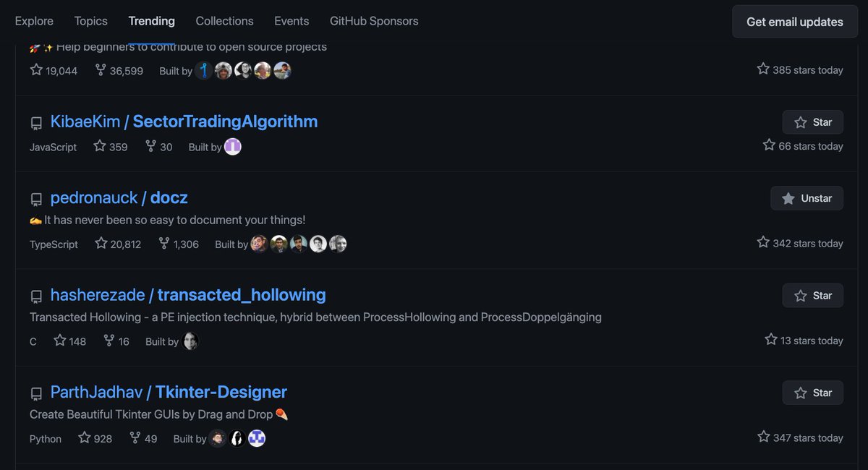Viewport: 868px width, 470px height.
Task: Switch to the Collections tab
Action: point(224,21)
